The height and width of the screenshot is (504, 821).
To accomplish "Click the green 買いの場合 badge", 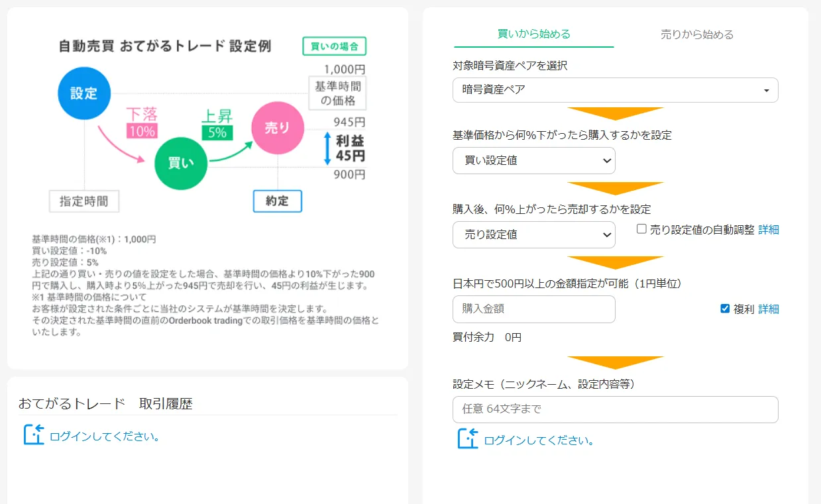I will click(335, 46).
